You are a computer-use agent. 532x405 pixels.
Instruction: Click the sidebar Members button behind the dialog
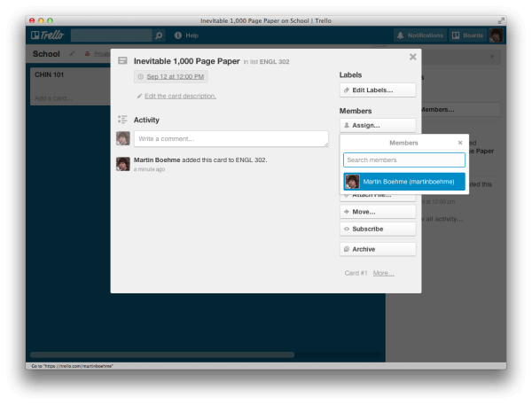(x=461, y=110)
